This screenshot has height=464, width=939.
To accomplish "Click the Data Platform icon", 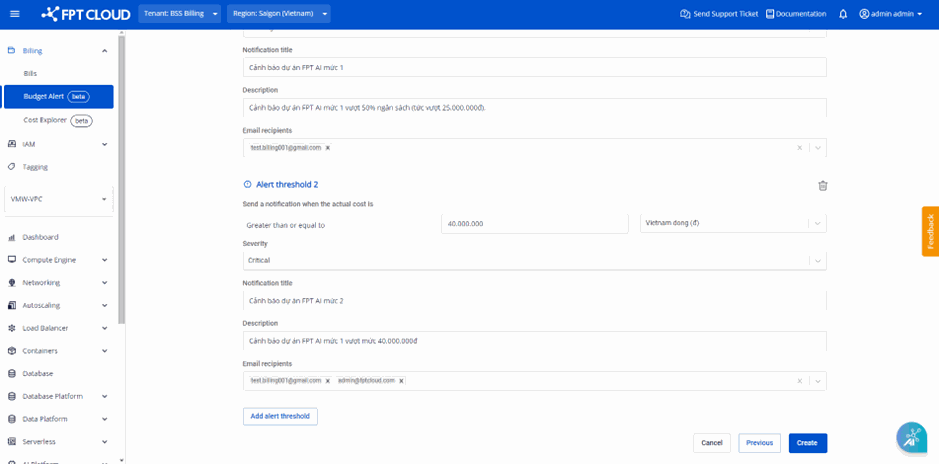I will (x=11, y=419).
